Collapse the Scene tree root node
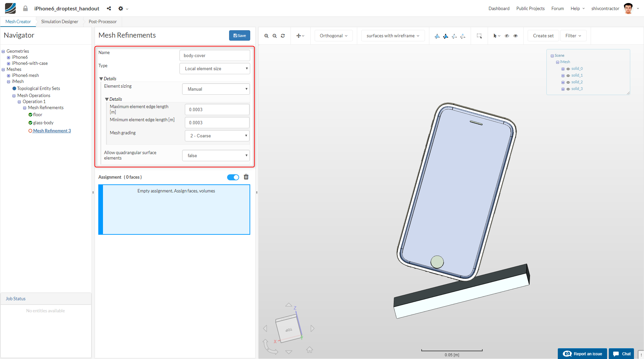Image resolution: width=644 pixels, height=359 pixels. tap(552, 56)
